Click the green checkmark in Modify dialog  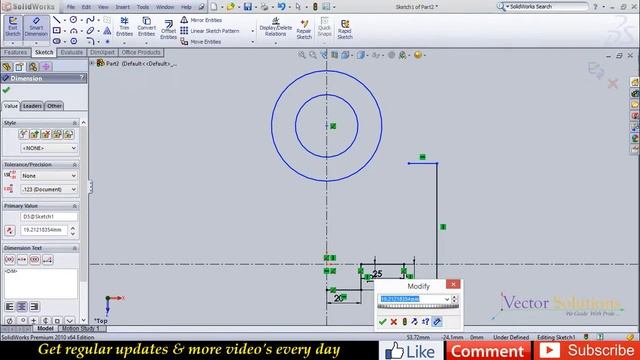click(382, 322)
